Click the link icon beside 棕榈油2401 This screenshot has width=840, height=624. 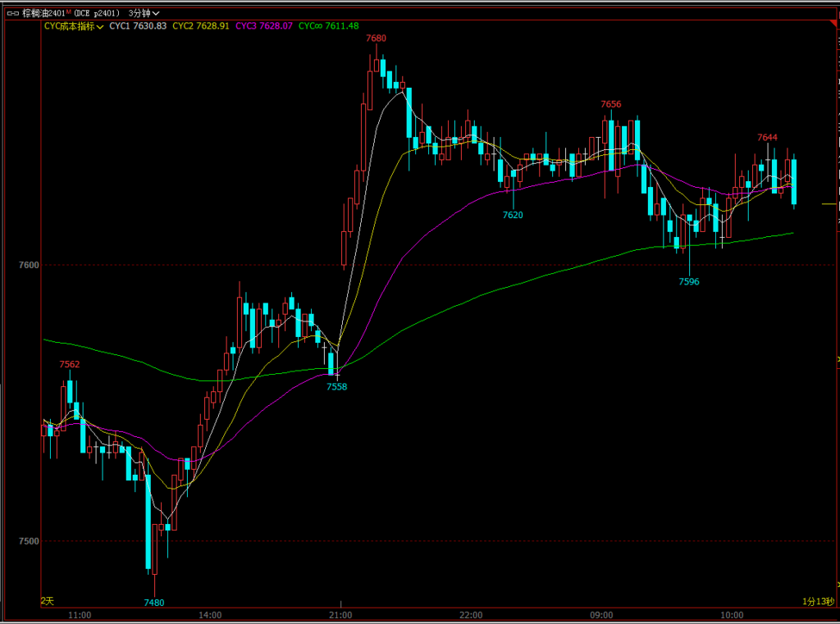[x=12, y=13]
